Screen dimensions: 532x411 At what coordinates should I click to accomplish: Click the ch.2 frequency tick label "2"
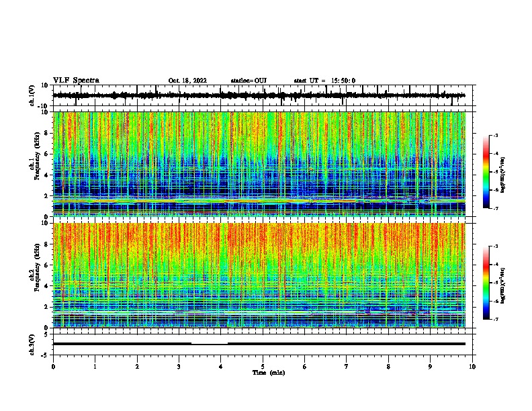(x=47, y=307)
